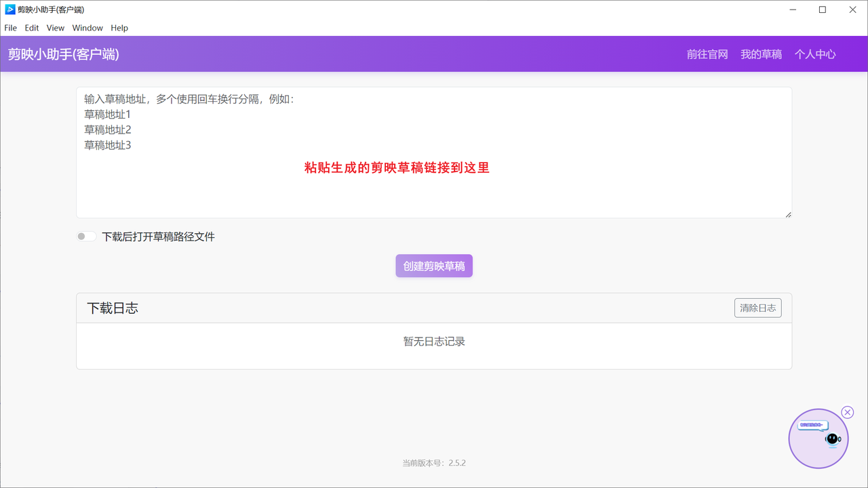The height and width of the screenshot is (488, 868).
Task: Open the Window menu
Action: pos(87,28)
